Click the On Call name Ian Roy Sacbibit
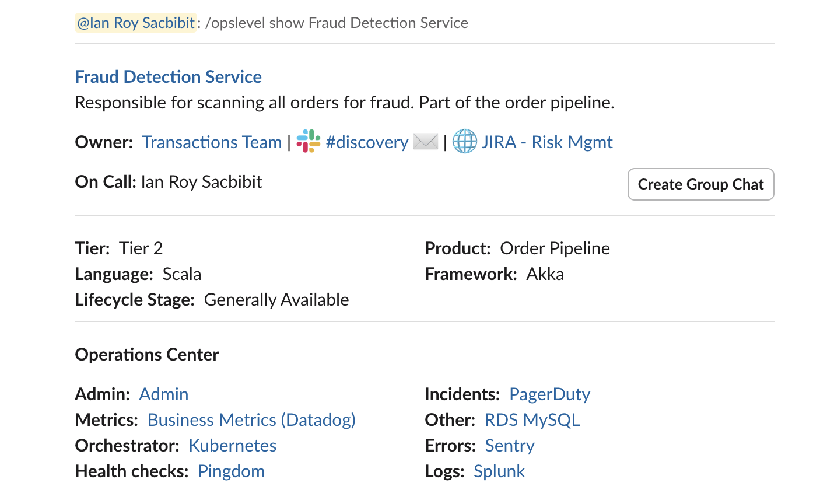Viewport: 813px width, 504px height. pyautogui.click(x=202, y=182)
